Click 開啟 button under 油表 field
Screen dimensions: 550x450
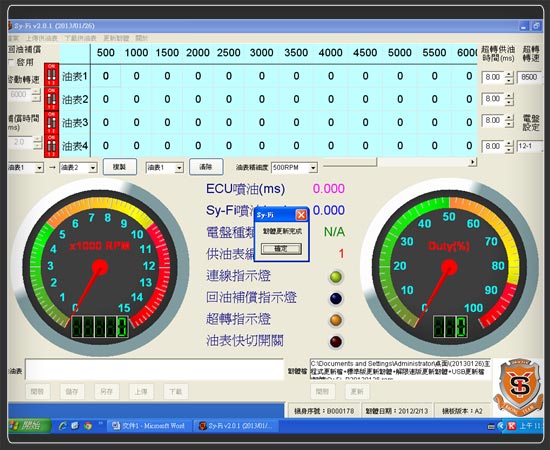click(x=38, y=391)
